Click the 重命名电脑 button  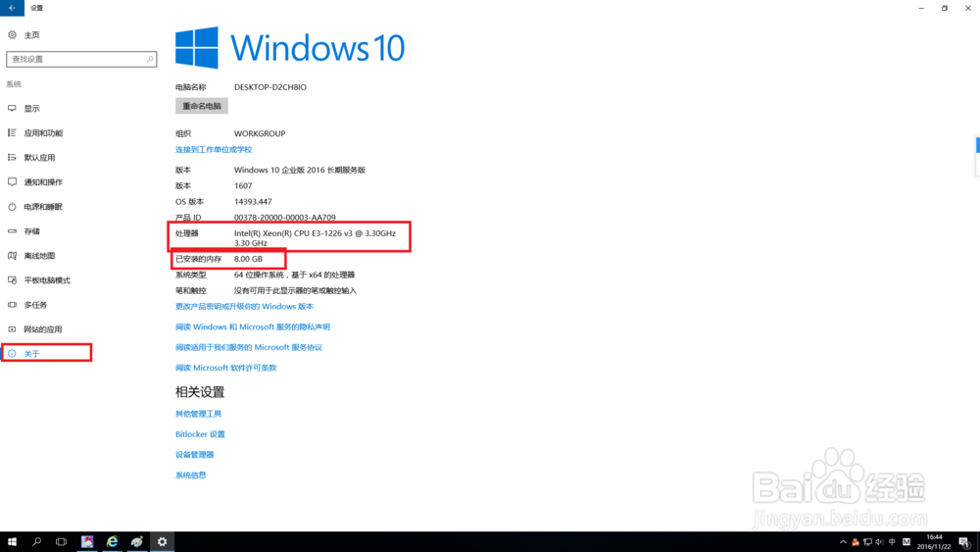click(202, 106)
